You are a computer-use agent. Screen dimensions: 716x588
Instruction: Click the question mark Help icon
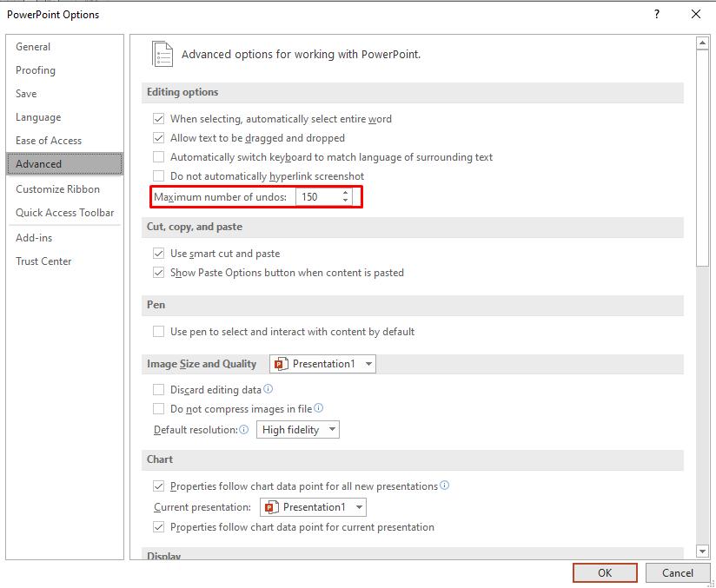point(656,14)
